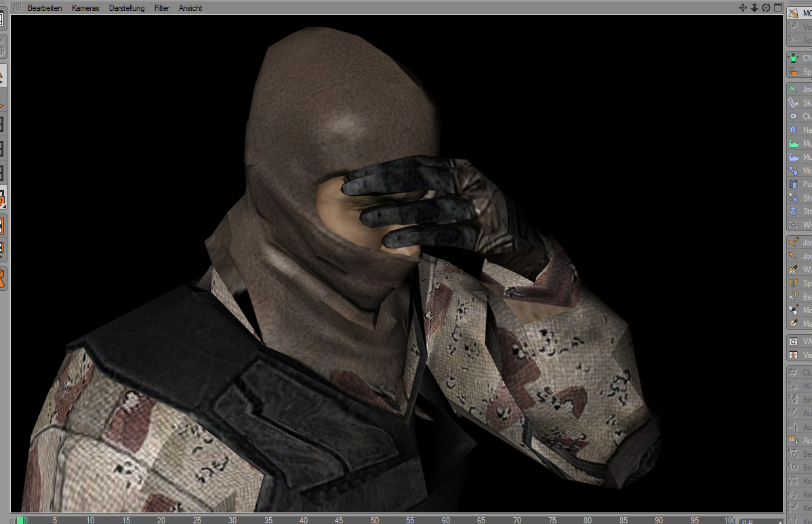
Task: Click the Skin object icon
Action: pos(794,103)
